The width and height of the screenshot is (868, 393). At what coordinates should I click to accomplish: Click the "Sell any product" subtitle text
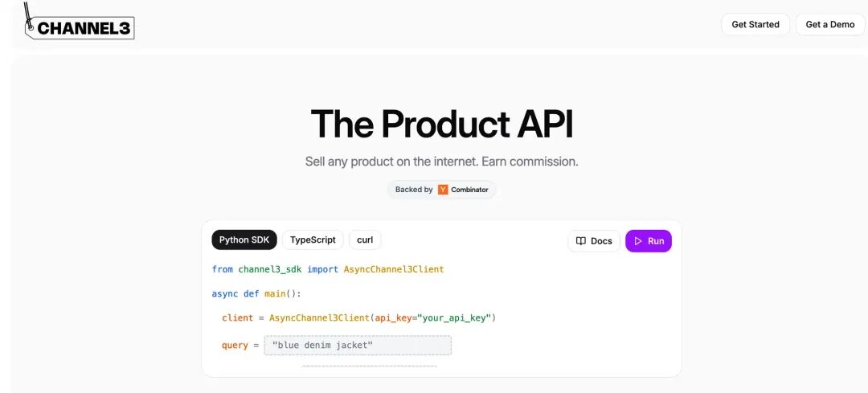(442, 162)
